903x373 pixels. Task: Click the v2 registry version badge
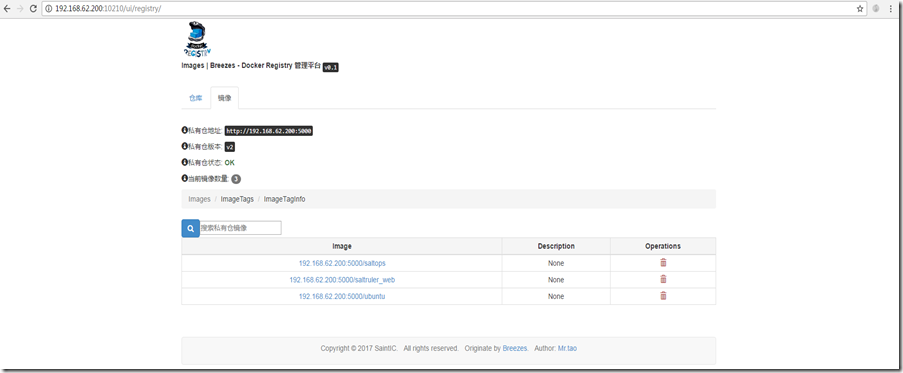(x=230, y=147)
